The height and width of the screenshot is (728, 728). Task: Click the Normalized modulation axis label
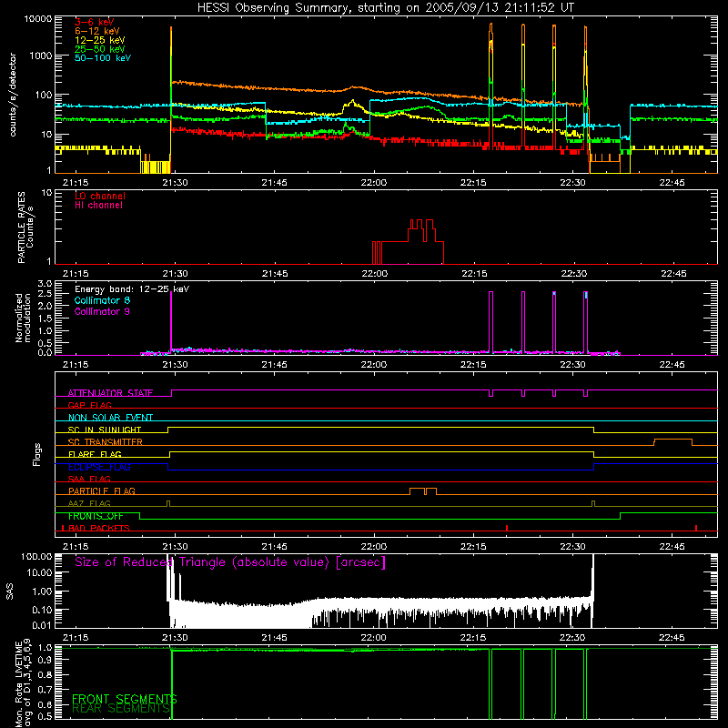(x=23, y=318)
